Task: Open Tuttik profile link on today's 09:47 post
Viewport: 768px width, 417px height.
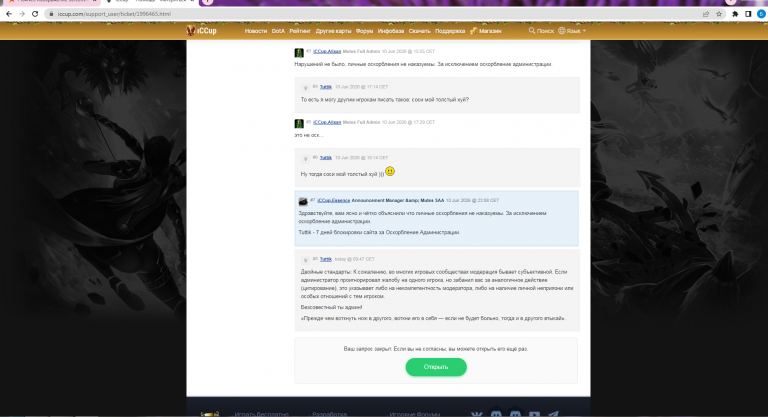Action: pos(326,259)
